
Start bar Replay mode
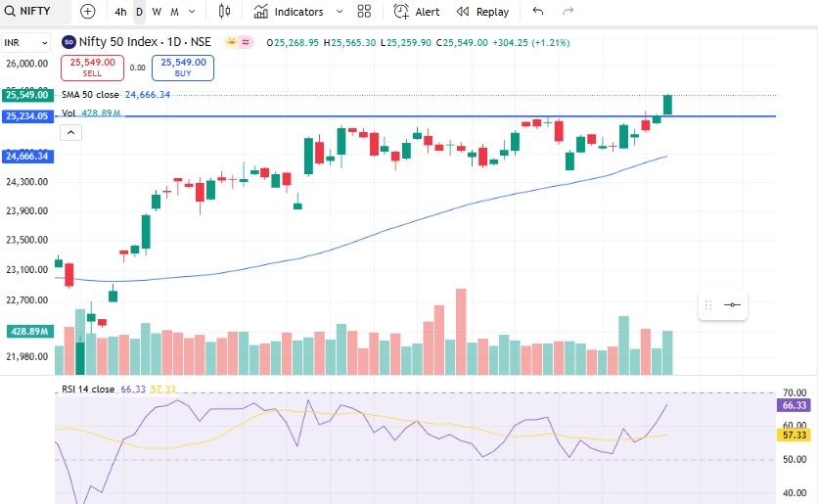[x=482, y=12]
